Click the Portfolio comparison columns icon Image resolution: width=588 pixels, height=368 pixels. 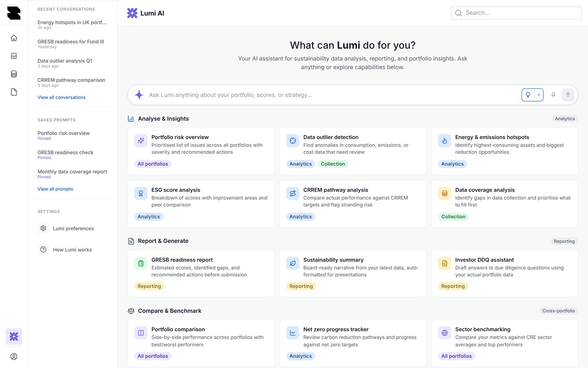pyautogui.click(x=141, y=333)
